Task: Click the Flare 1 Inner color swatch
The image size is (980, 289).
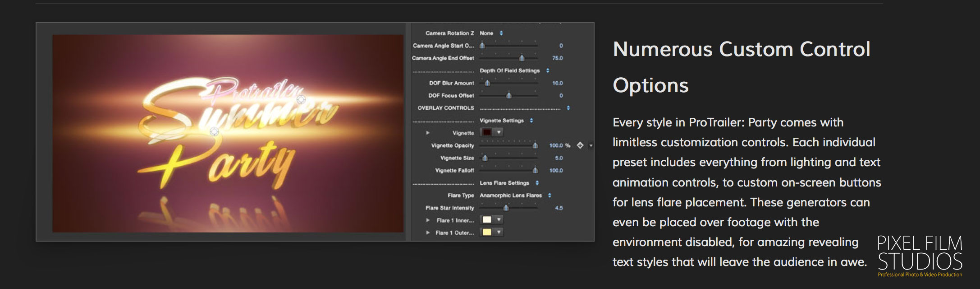Action: click(487, 220)
